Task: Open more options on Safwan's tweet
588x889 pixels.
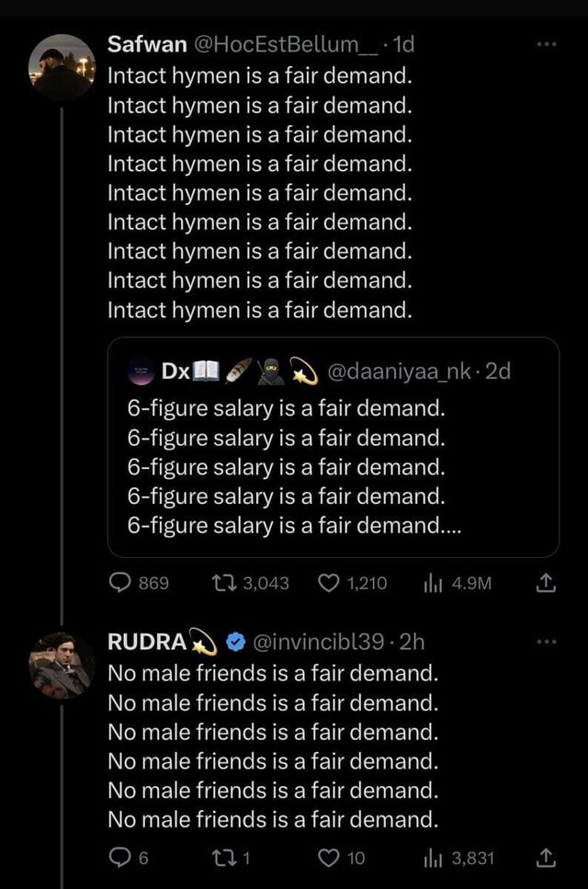Action: coord(548,43)
